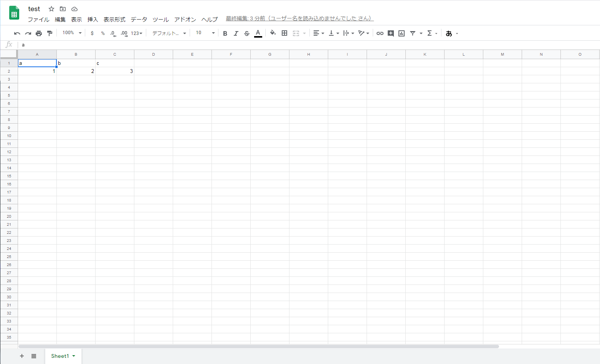Apply currency format with the $ icon
600x364 pixels.
pos(92,33)
